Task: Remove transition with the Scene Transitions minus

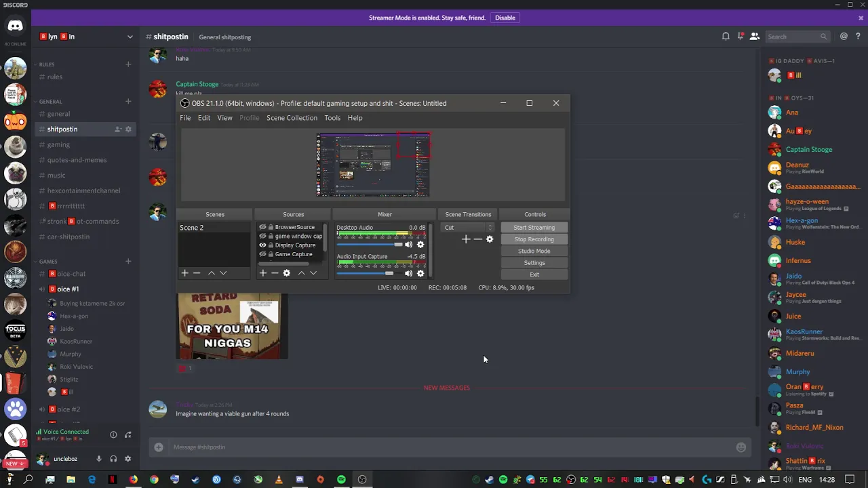Action: [x=478, y=239]
